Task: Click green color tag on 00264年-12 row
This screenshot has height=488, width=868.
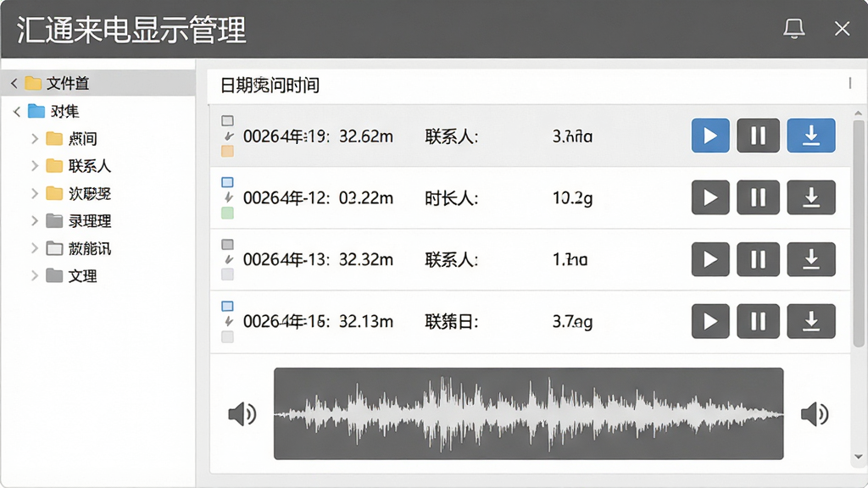Action: point(227,213)
